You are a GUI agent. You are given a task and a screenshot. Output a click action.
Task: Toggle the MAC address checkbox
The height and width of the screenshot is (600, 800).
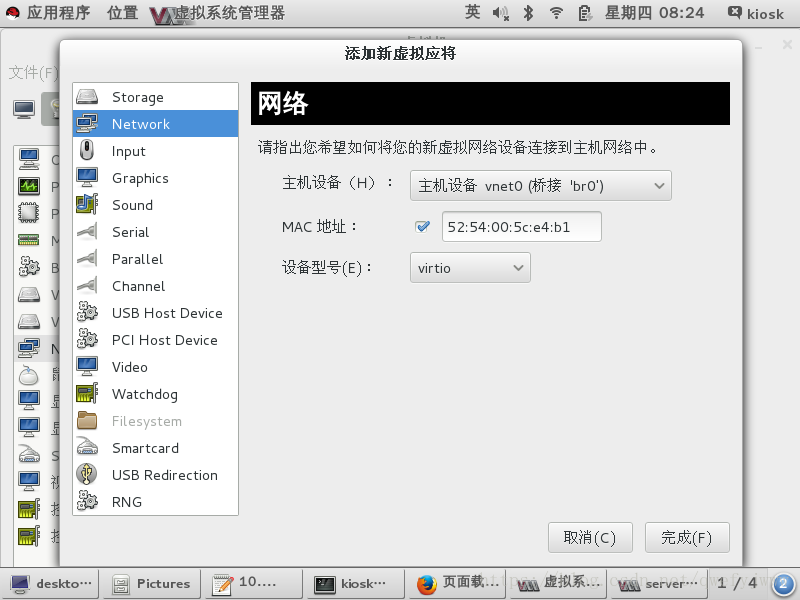click(x=422, y=227)
